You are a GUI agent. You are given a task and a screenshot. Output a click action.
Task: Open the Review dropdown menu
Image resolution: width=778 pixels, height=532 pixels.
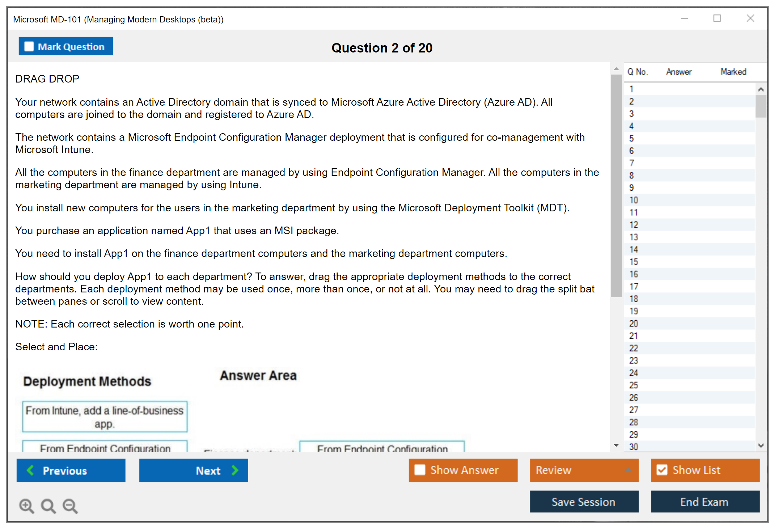point(628,470)
